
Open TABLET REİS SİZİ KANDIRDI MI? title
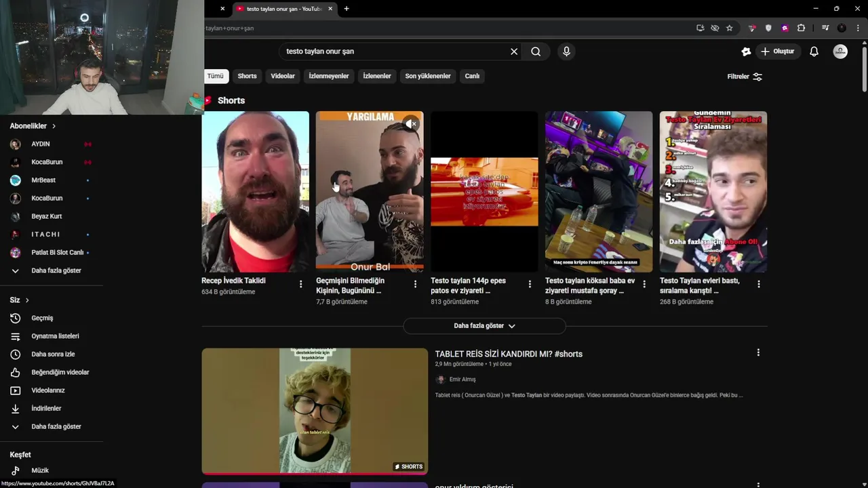(509, 354)
